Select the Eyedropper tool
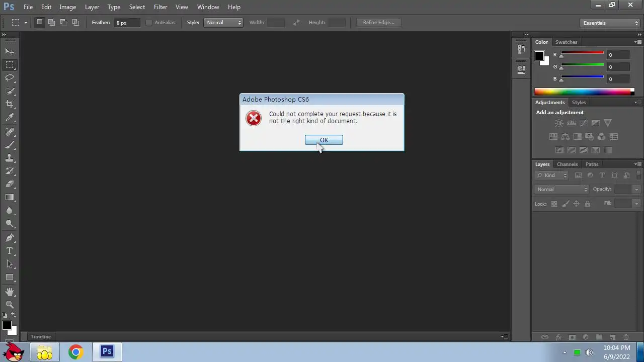This screenshot has width=644, height=362. click(x=10, y=117)
